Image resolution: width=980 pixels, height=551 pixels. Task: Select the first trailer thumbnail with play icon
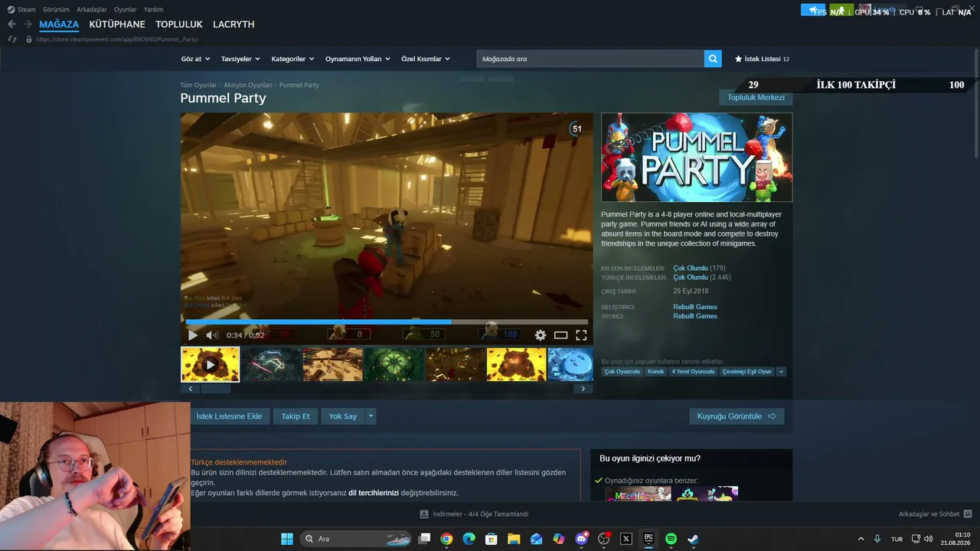tap(210, 364)
